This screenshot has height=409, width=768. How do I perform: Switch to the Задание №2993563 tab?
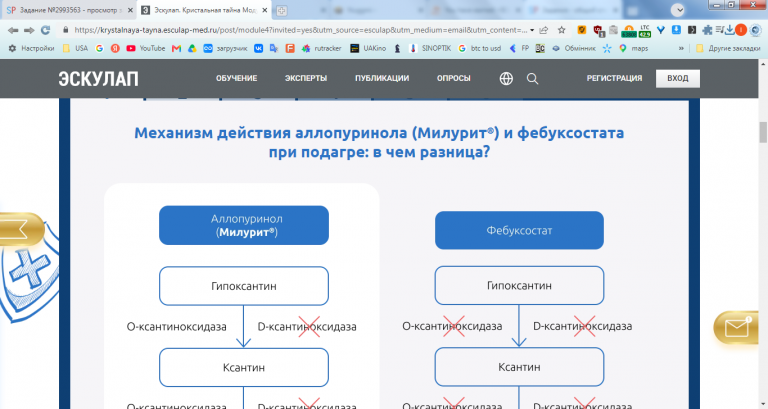[68, 10]
